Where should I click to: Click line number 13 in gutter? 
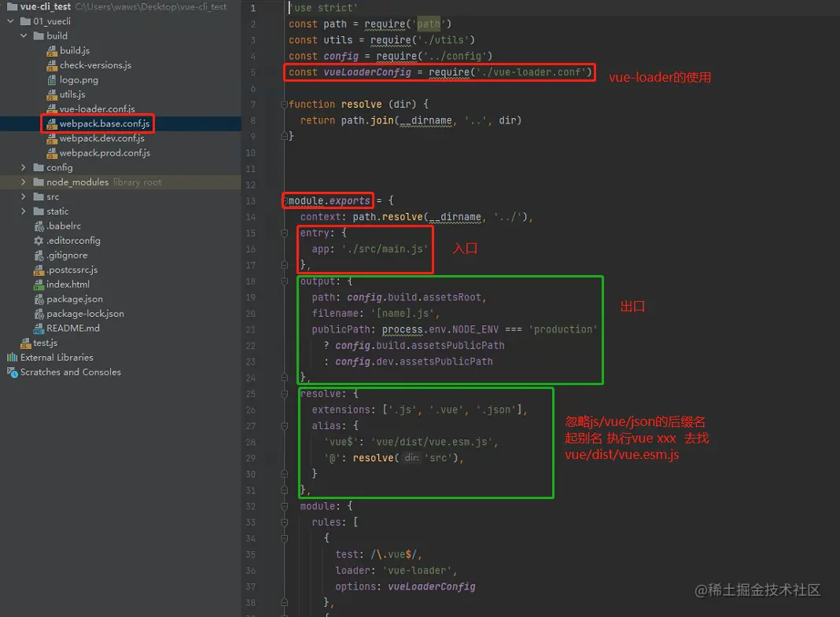251,201
